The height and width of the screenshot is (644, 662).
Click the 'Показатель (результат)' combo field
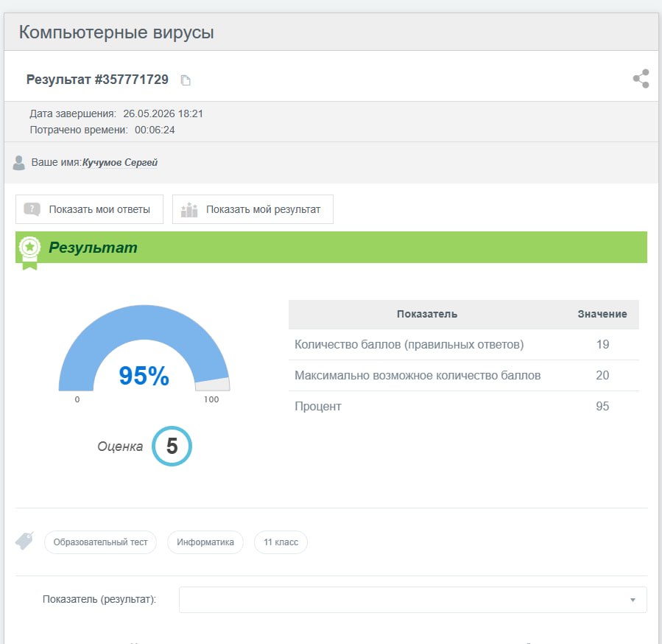[413, 600]
